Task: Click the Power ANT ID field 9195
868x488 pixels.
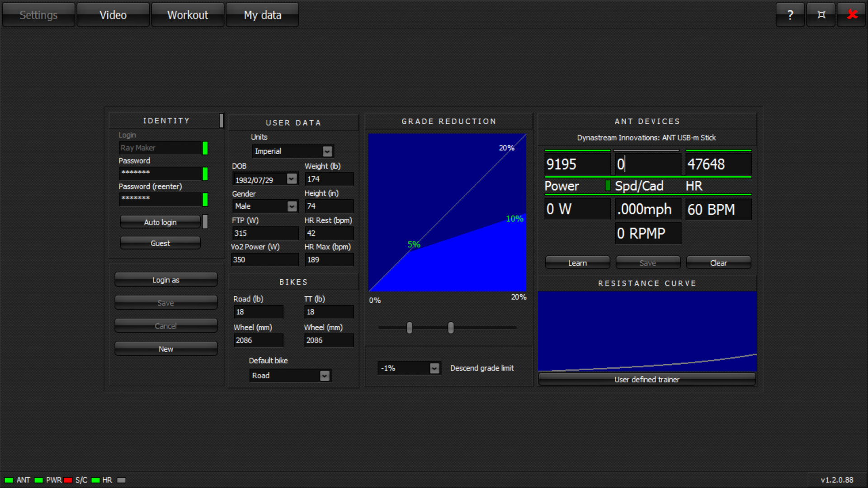Action: [577, 164]
